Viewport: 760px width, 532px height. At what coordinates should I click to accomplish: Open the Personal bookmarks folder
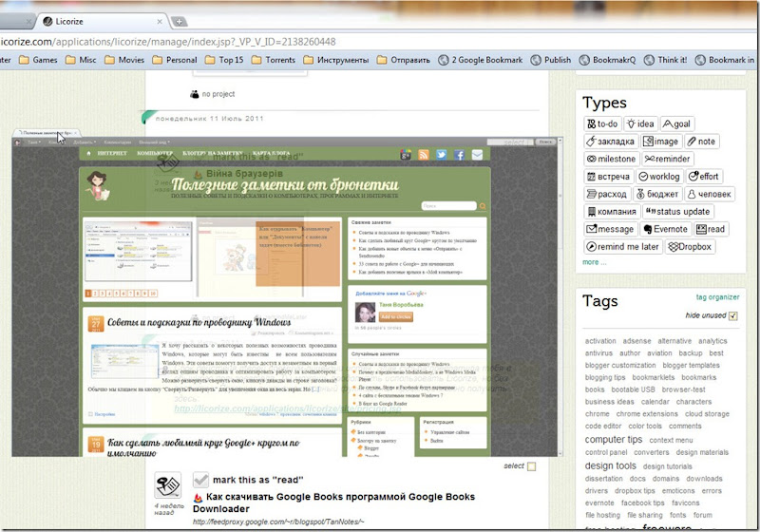tap(175, 60)
